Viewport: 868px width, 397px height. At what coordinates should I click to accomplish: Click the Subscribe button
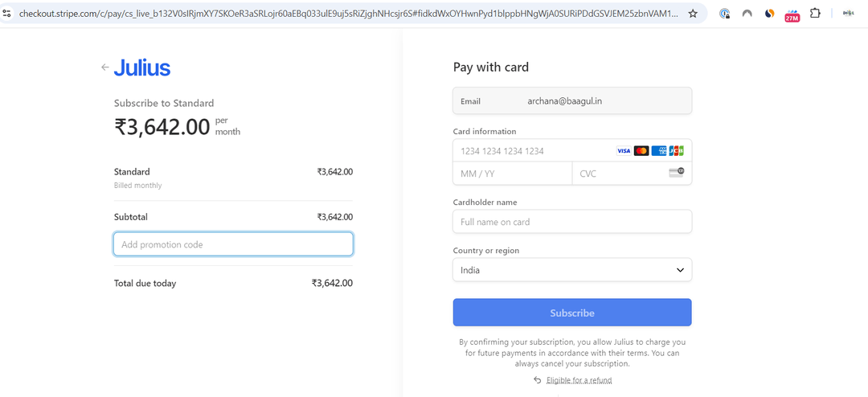click(572, 313)
